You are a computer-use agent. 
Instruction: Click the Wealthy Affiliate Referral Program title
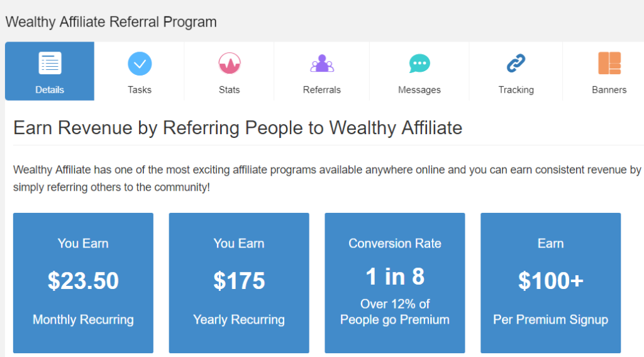[111, 22]
